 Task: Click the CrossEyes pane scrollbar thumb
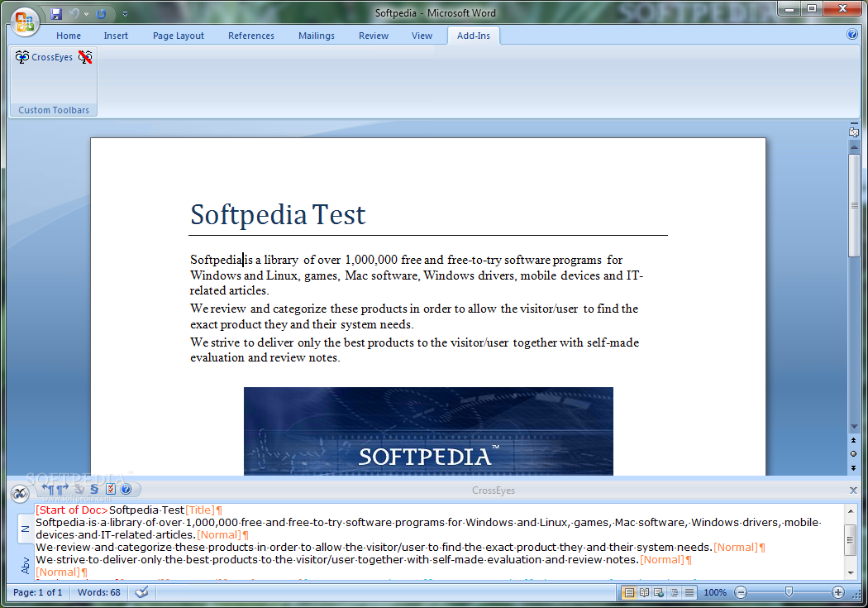[x=851, y=539]
